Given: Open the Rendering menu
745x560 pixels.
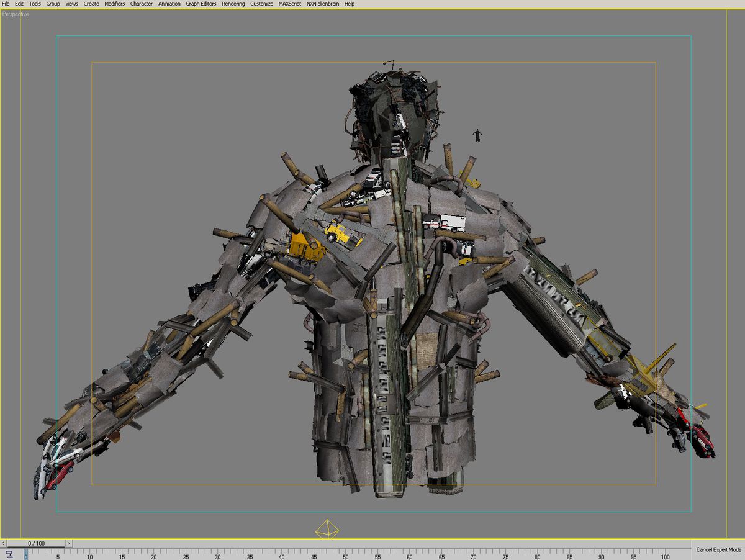Looking at the screenshot, I should 232,3.
